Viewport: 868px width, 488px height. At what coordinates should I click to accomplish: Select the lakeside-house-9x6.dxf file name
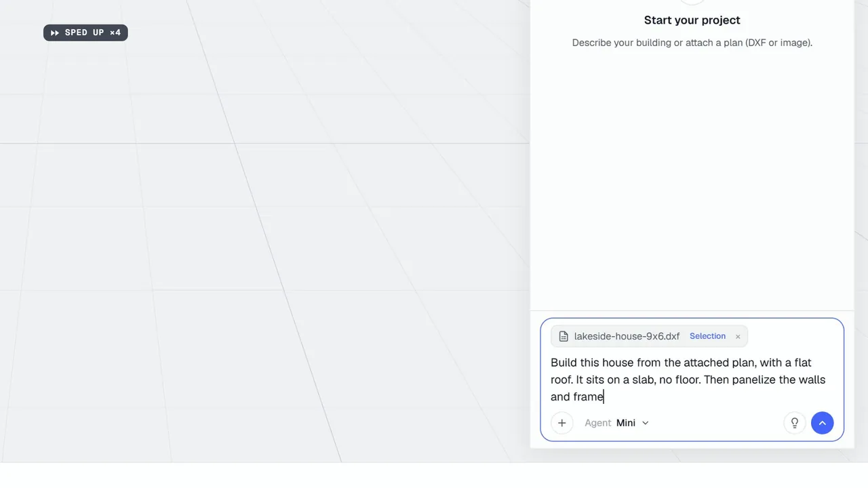627,336
